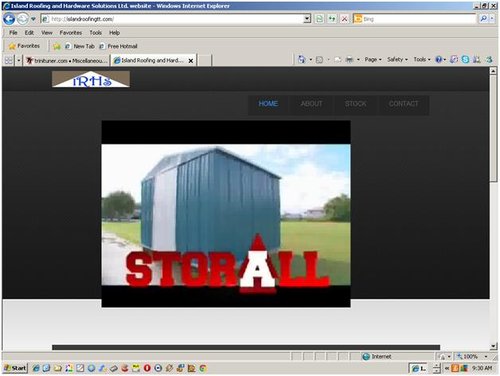
Task: Open the search provider dropdown arrow
Action: click(492, 19)
